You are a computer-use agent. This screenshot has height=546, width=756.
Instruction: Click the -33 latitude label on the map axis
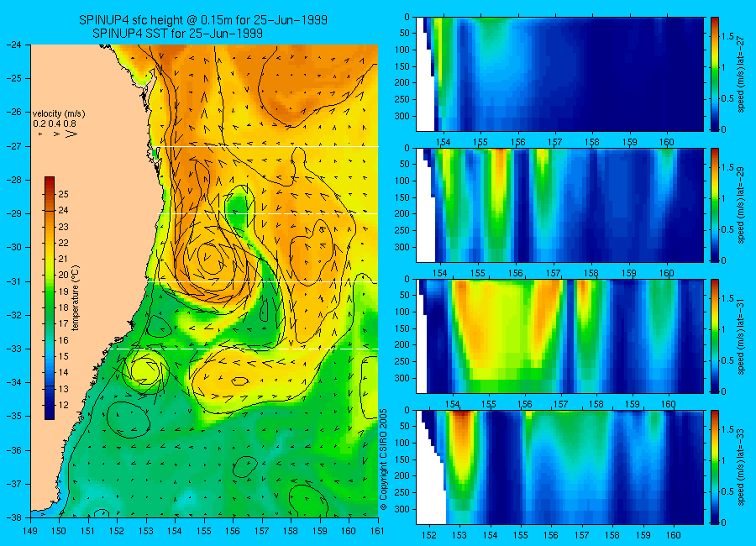pyautogui.click(x=13, y=349)
